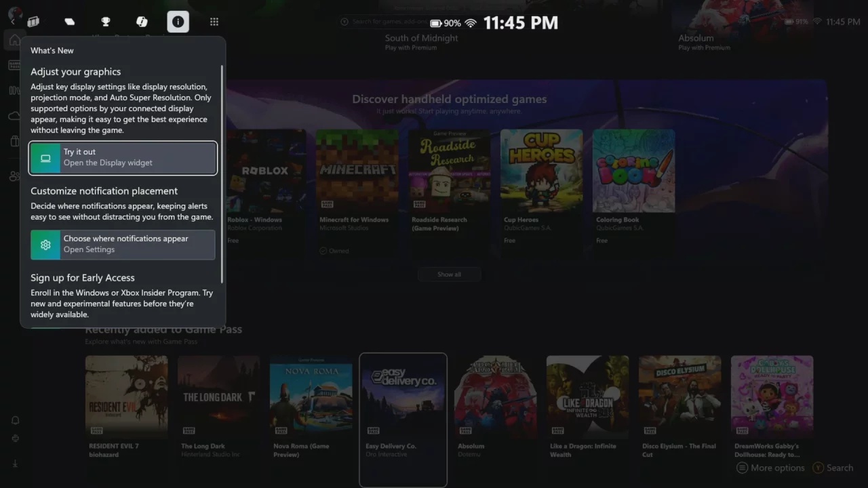The image size is (868, 488).
Task: Click the More options hint
Action: click(770, 468)
